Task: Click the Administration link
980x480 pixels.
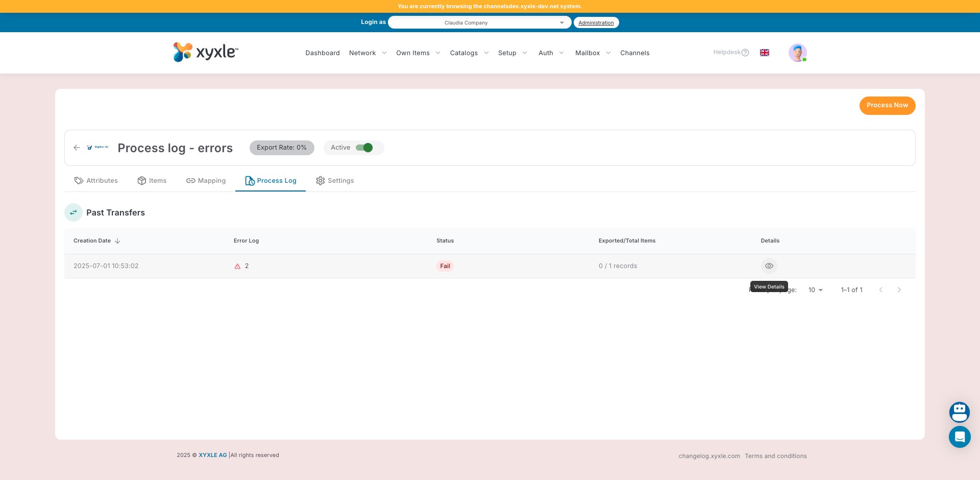Action: pos(596,22)
